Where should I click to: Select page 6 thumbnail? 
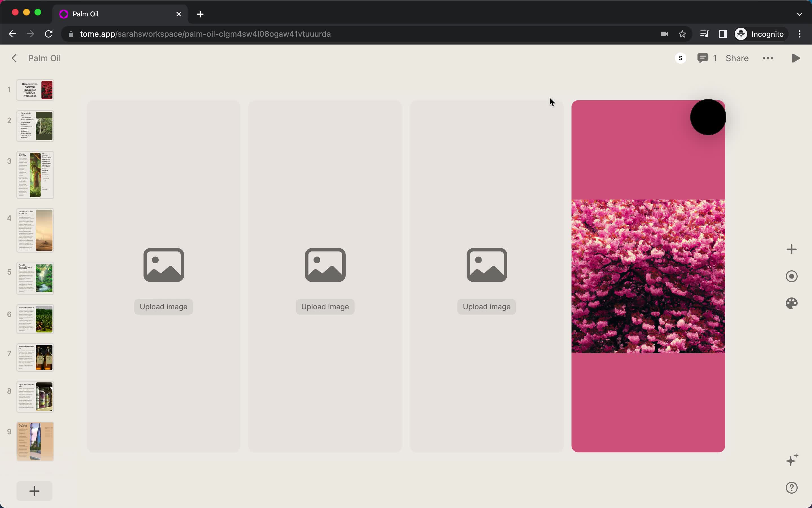(35, 319)
